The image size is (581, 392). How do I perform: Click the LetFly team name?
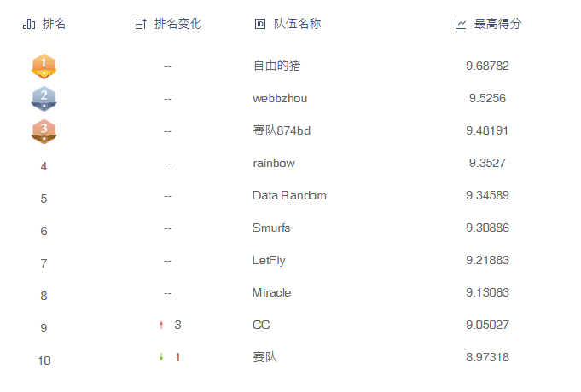click(x=269, y=260)
